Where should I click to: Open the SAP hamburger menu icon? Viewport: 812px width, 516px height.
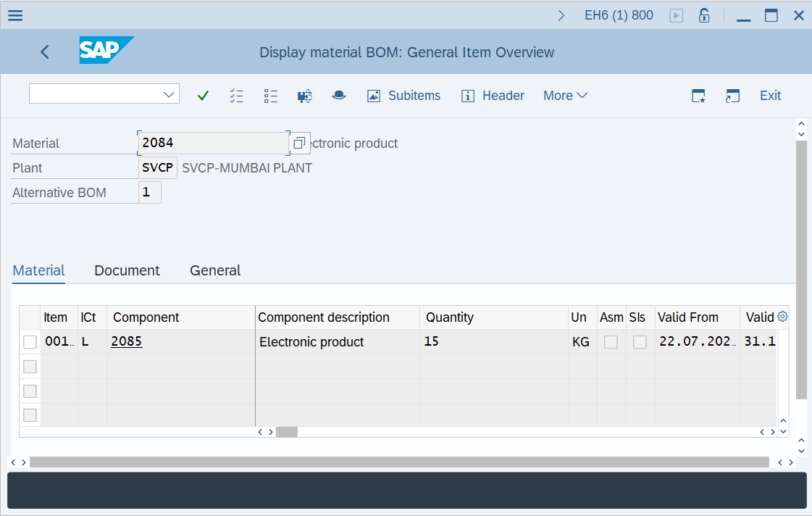(15, 15)
